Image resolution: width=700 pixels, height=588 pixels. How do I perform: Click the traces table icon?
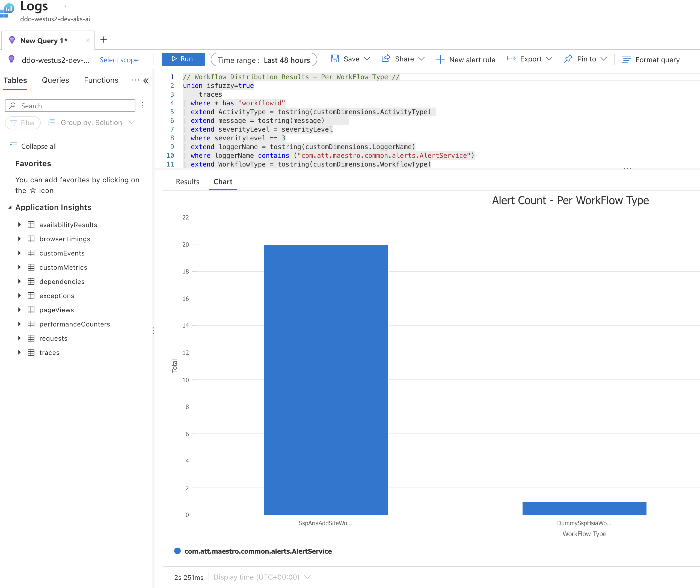[31, 352]
